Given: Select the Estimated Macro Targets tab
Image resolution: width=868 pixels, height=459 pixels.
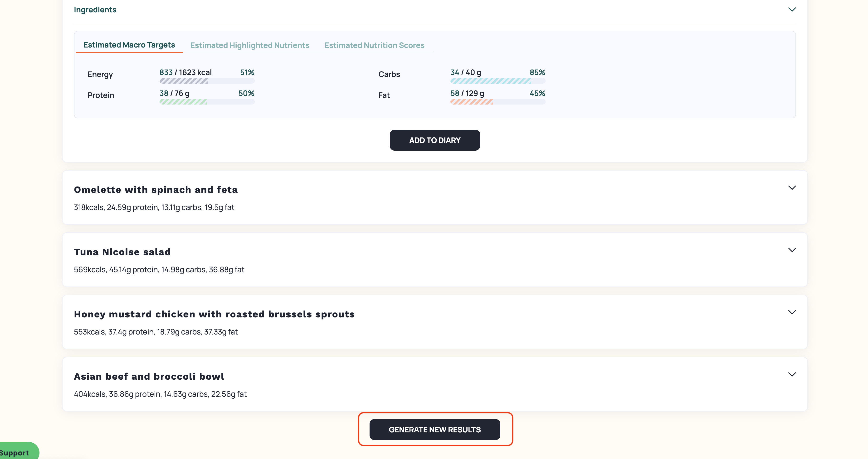Looking at the screenshot, I should 129,45.
